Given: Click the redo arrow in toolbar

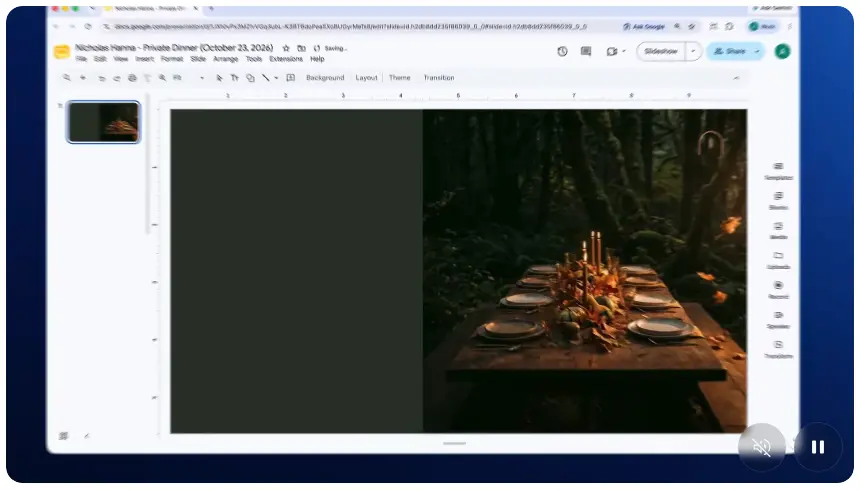Looking at the screenshot, I should 117,78.
